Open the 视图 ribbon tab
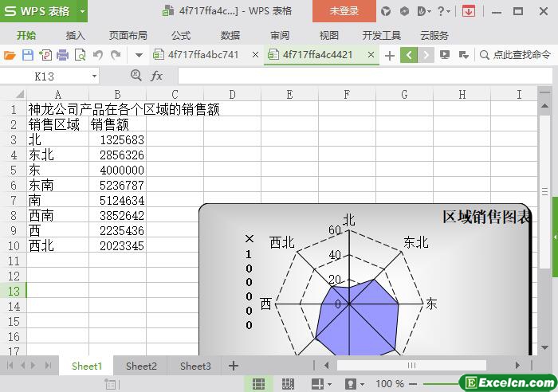Viewport: 558px width, 392px height. tap(328, 36)
